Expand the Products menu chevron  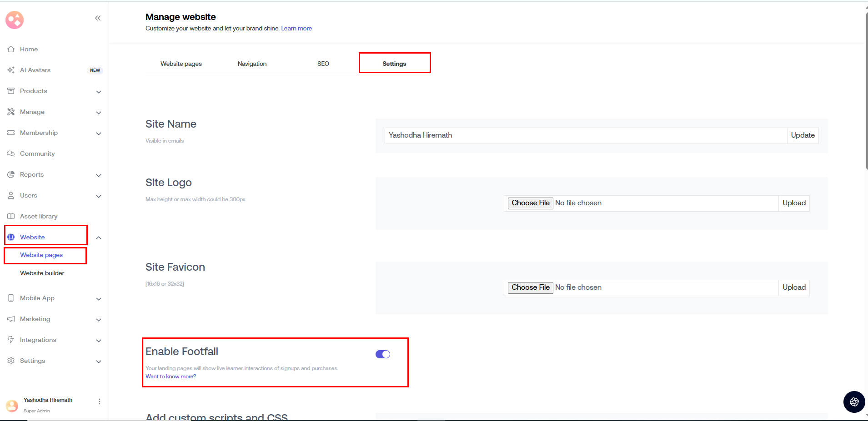[99, 92]
